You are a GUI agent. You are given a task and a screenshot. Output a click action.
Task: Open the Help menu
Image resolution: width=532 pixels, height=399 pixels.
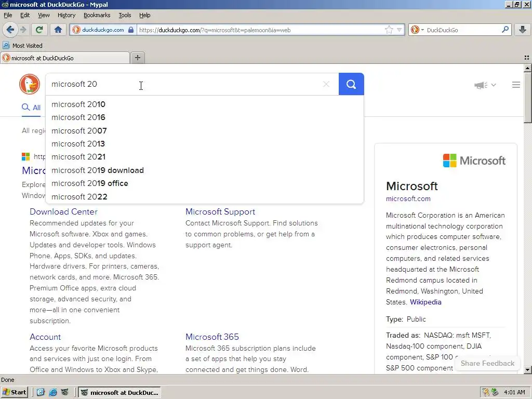click(x=145, y=15)
